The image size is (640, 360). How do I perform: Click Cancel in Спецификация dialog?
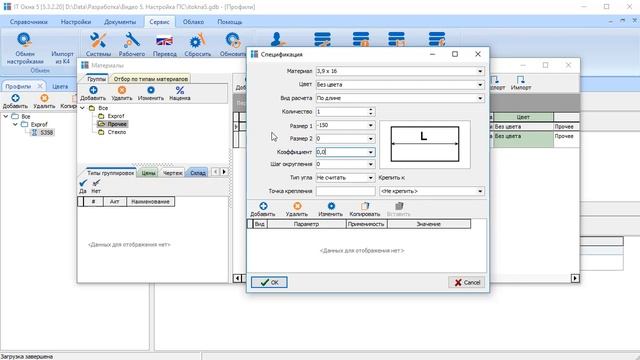pos(467,282)
